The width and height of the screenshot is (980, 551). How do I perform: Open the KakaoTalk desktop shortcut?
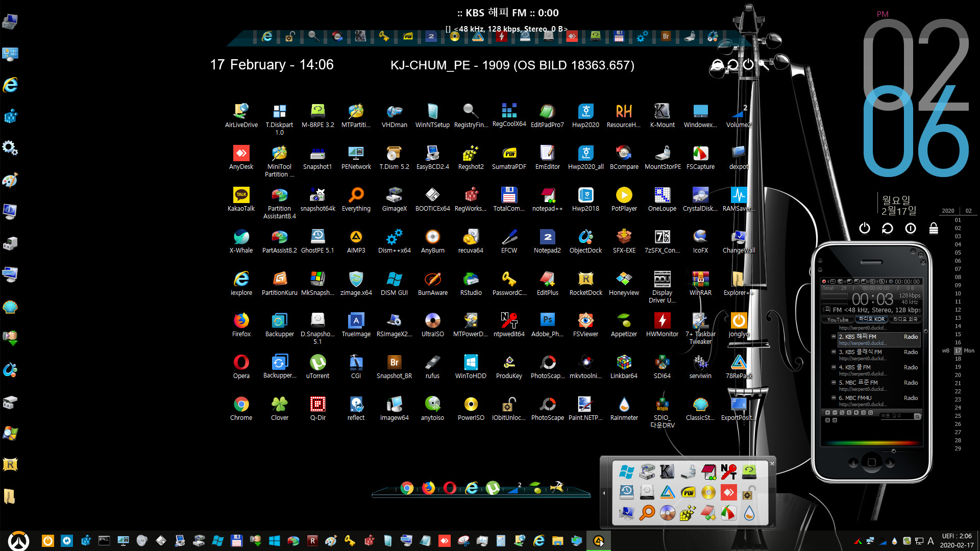click(241, 199)
